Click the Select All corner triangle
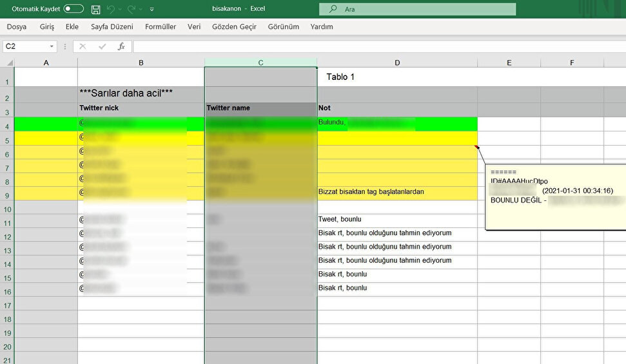The width and height of the screenshot is (626, 364). [8, 63]
